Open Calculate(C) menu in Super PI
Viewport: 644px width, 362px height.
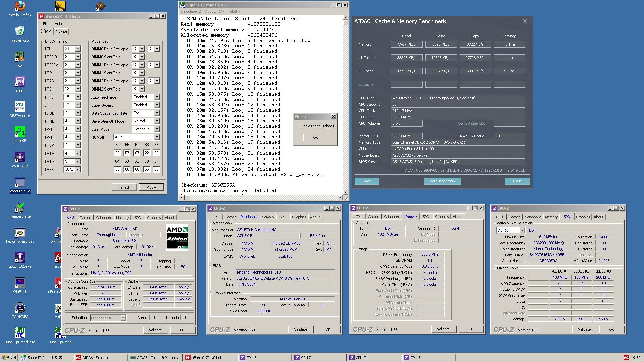[x=191, y=11]
